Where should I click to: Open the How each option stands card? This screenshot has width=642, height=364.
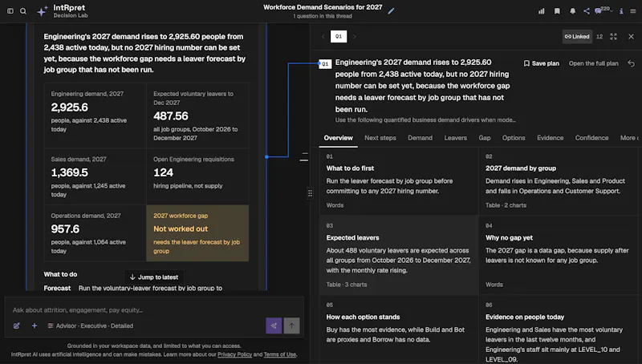pyautogui.click(x=399, y=330)
